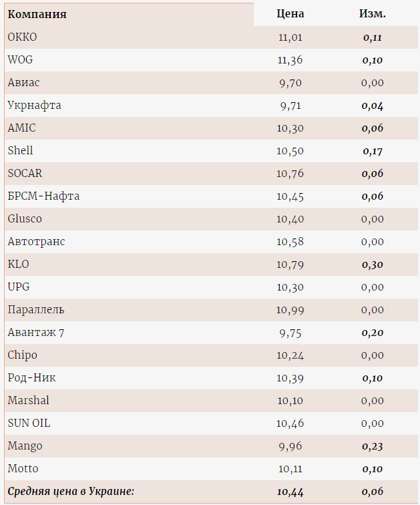Click the Shell company name

point(20,150)
